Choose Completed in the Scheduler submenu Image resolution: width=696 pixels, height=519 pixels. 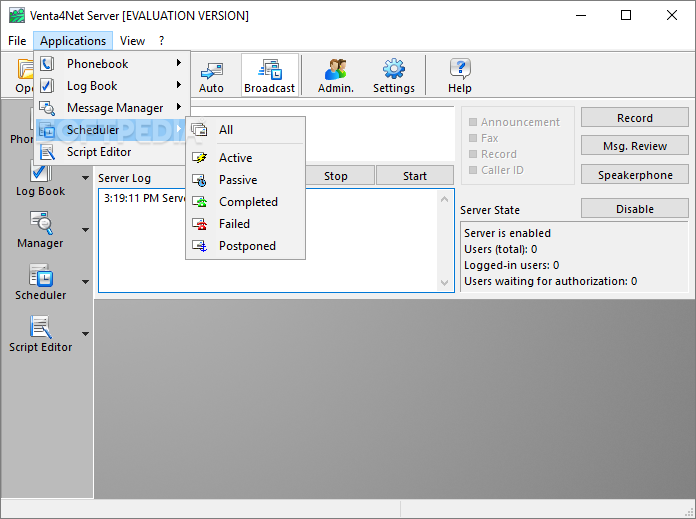(x=246, y=202)
